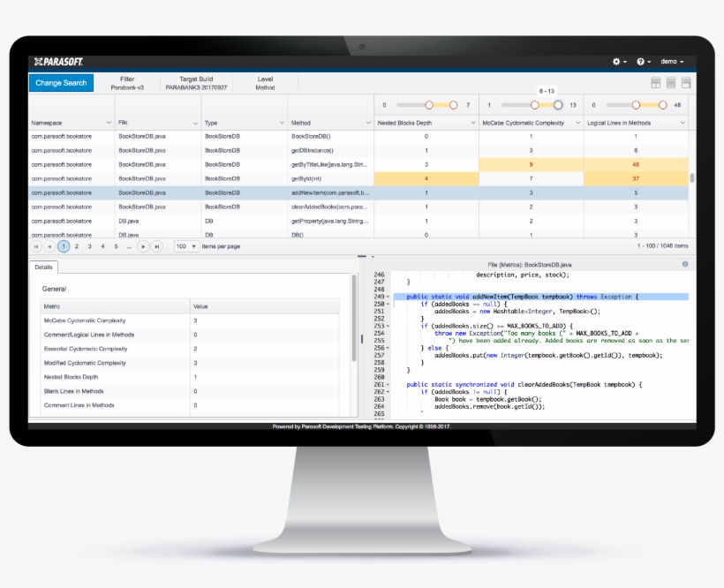Open the Parasoft settings gear menu
The height and width of the screenshot is (588, 724).
616,62
